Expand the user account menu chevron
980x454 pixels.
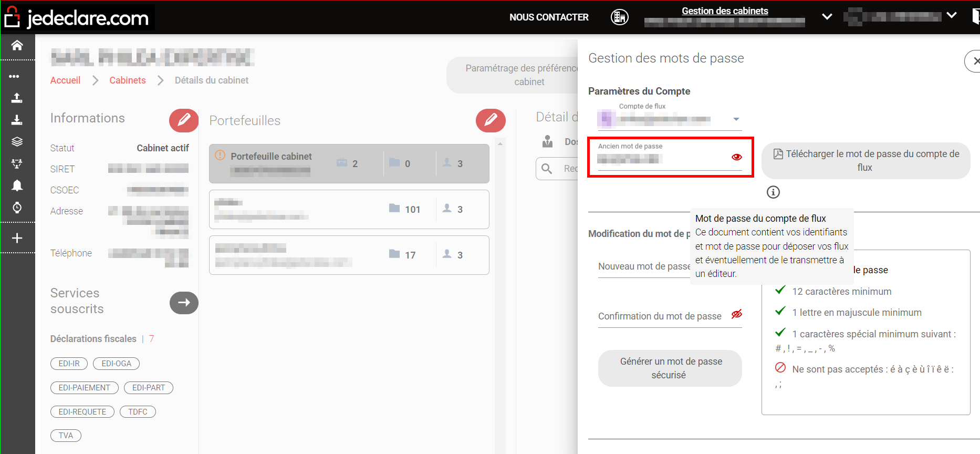952,15
